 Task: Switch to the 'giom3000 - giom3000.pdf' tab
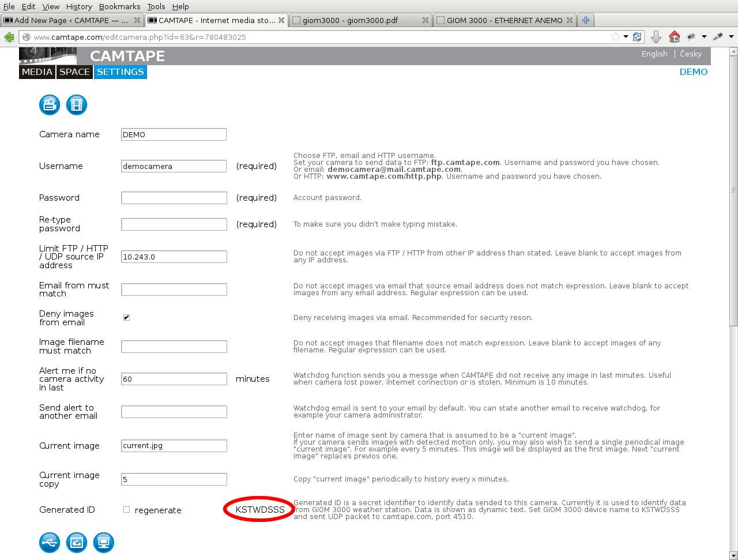(x=360, y=20)
